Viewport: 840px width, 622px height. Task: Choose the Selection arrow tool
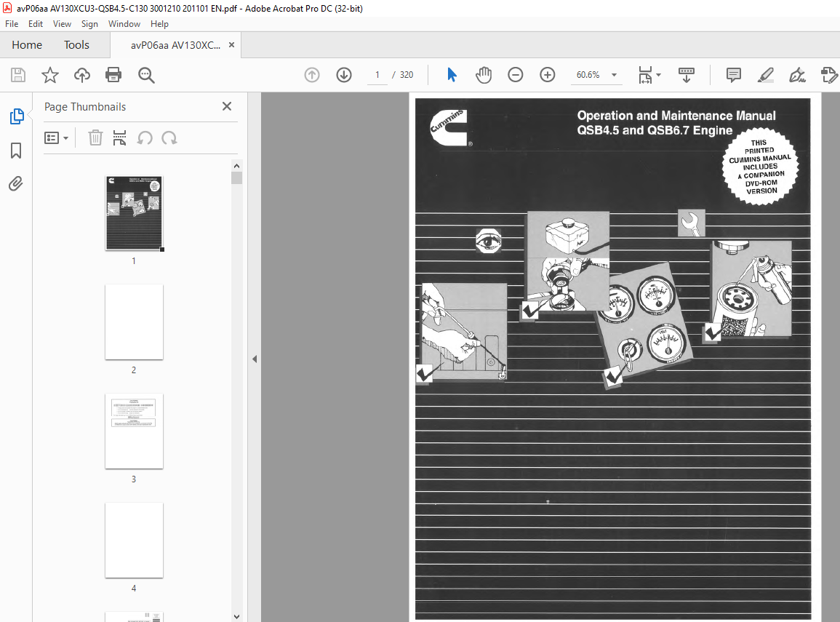click(452, 75)
